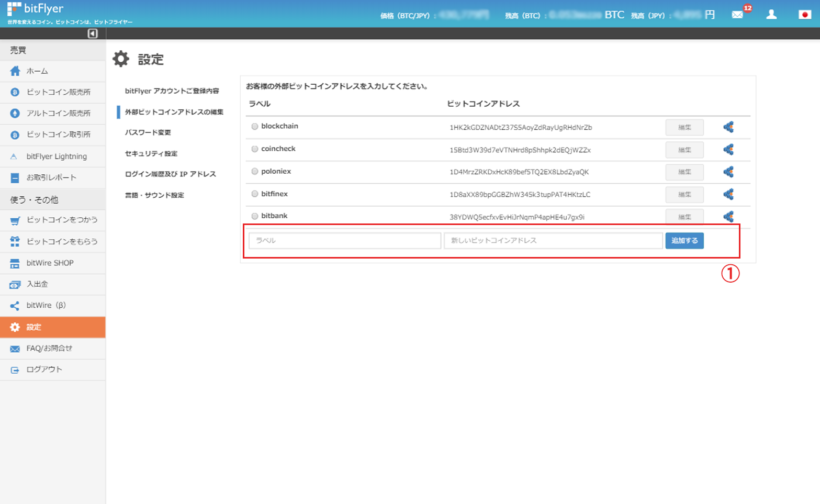Click the bitfinex bitcoin address text
This screenshot has width=820, height=504.
(520, 194)
